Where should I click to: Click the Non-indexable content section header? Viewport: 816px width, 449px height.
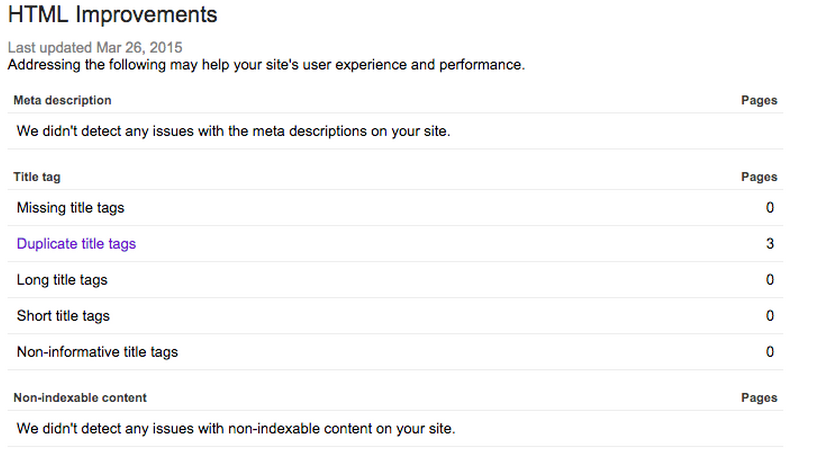coord(80,398)
